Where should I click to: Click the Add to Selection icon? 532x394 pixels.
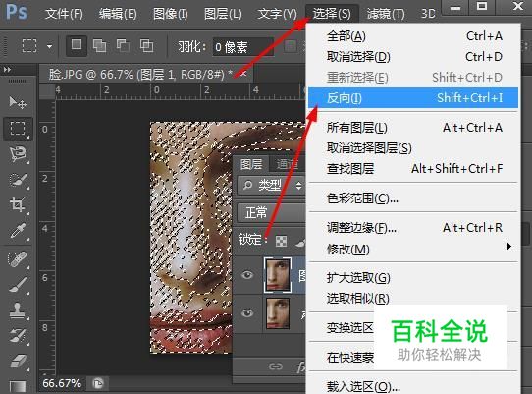click(99, 45)
